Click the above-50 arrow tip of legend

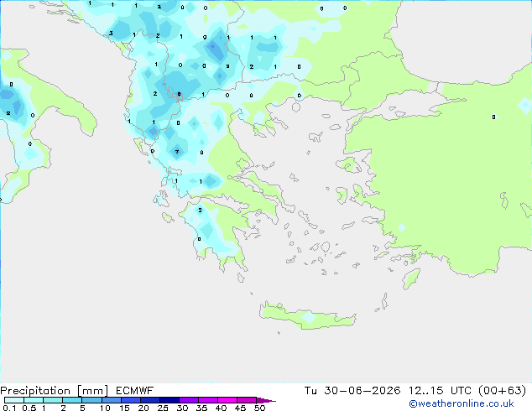266,400
